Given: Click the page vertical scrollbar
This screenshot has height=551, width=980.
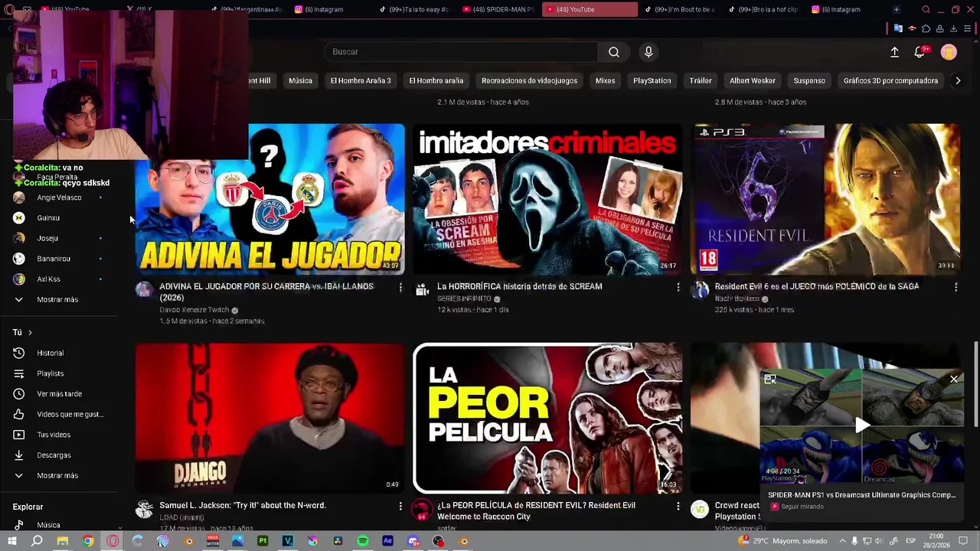Looking at the screenshot, I should pos(975,383).
